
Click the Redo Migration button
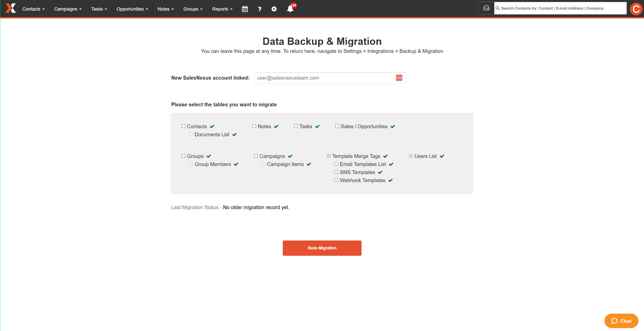pos(322,248)
